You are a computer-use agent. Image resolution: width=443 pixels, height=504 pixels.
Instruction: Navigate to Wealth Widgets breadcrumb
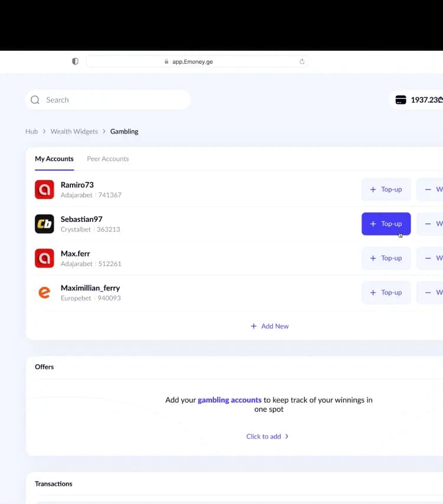pyautogui.click(x=74, y=132)
